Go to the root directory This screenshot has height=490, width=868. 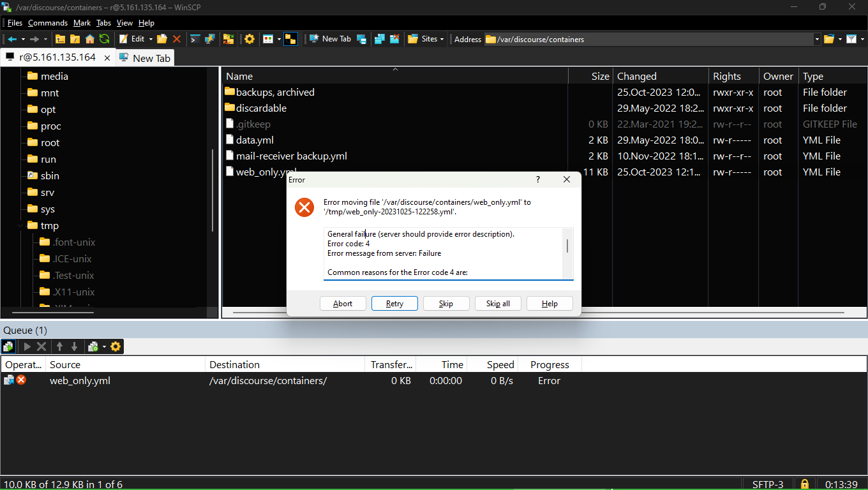click(75, 39)
